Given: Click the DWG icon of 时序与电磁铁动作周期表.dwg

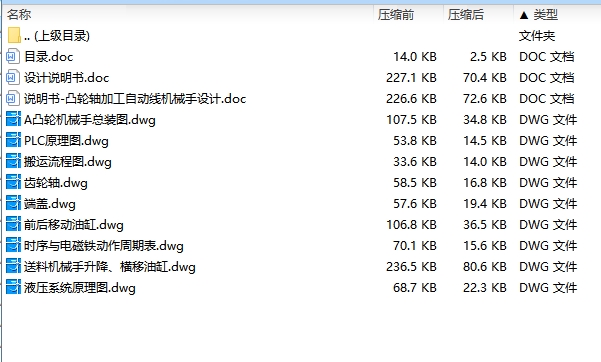Looking at the screenshot, I should coord(13,245).
